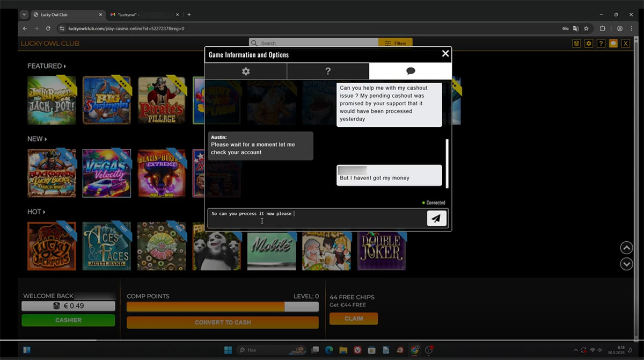Click CONVERT TO CASH button
Screen dimensions: 644x360
pyautogui.click(x=223, y=322)
